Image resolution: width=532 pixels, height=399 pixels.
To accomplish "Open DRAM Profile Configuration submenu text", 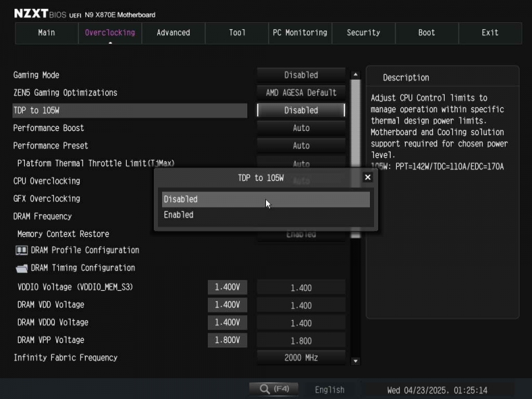I will coord(85,250).
